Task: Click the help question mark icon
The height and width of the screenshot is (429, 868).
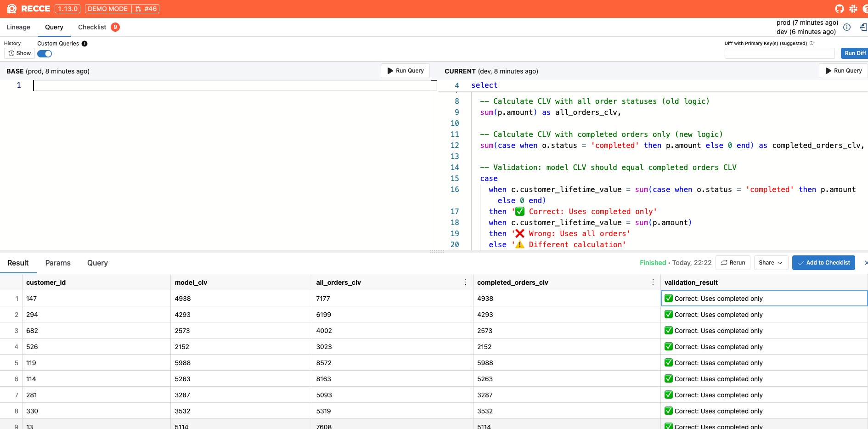Action: (x=865, y=9)
